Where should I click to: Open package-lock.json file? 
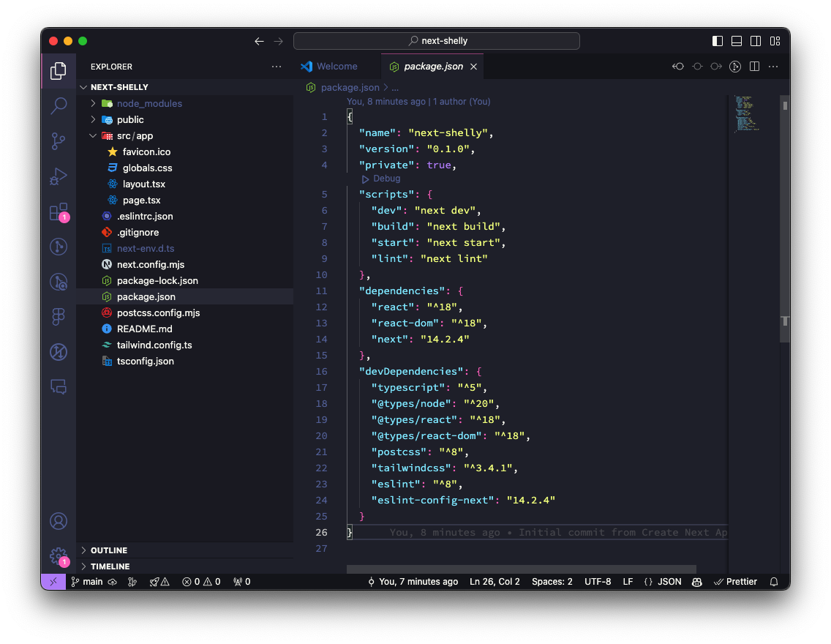pos(184,280)
